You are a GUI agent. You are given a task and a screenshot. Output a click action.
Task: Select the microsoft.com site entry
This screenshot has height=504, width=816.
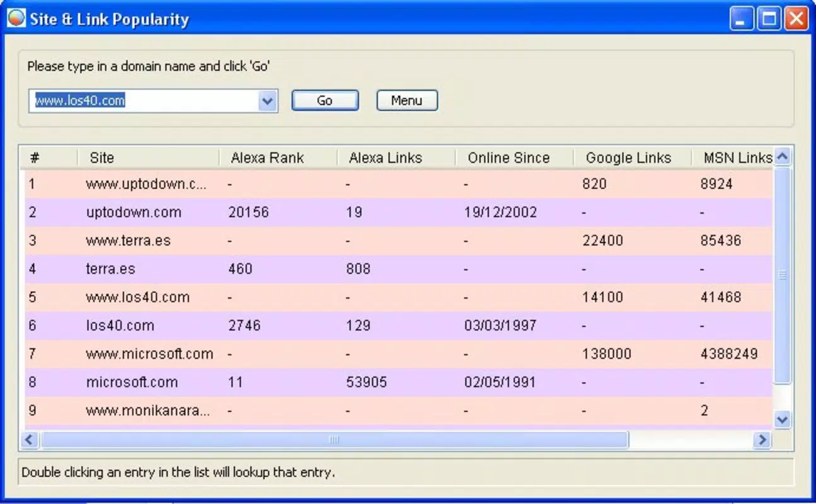132,382
